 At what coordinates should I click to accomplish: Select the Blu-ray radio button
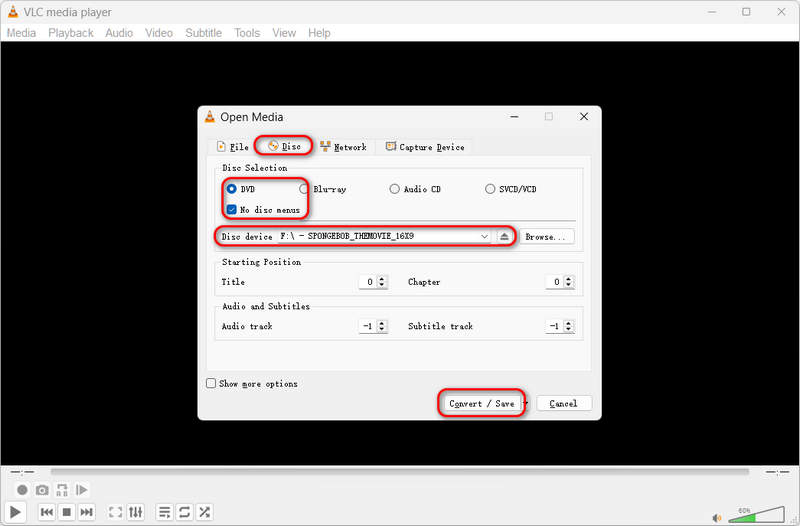coord(304,189)
